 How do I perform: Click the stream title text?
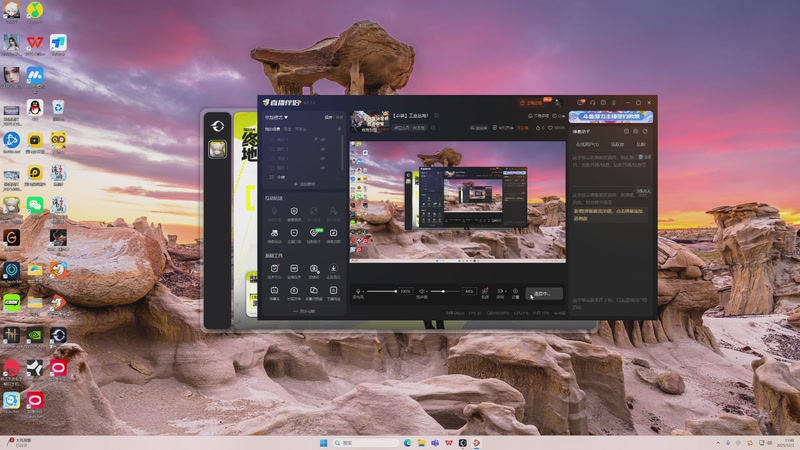click(x=410, y=116)
